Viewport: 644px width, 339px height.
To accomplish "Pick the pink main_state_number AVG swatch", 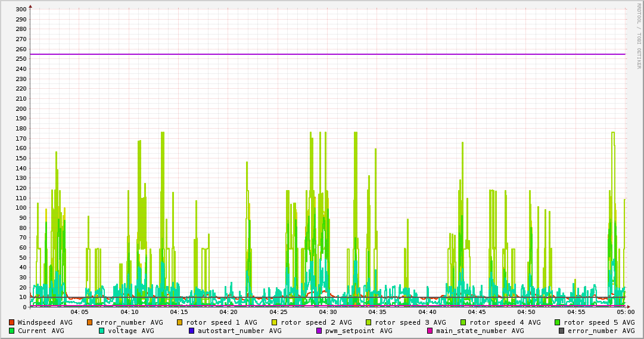I will coord(430,331).
